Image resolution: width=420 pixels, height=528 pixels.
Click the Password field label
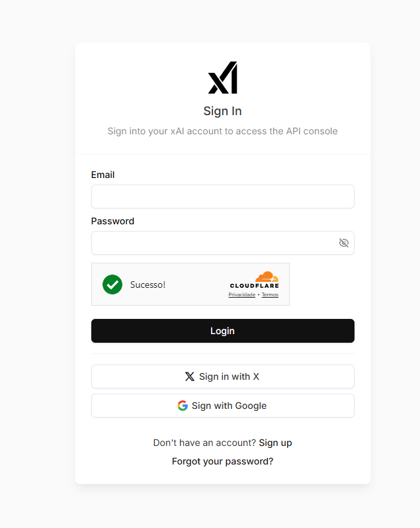pos(112,221)
